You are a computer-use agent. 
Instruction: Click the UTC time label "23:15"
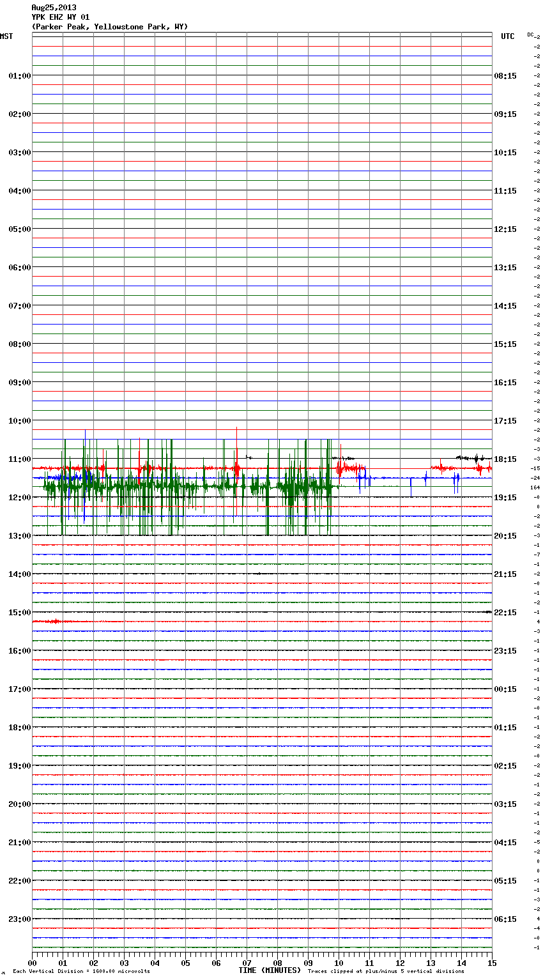click(505, 651)
